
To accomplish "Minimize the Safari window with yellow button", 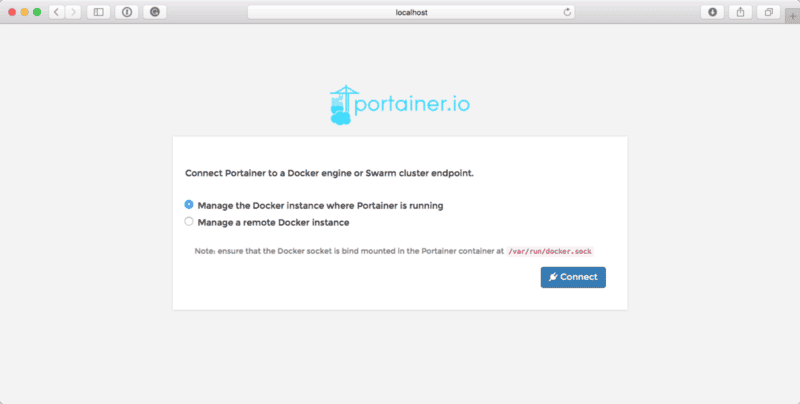I will [25, 12].
